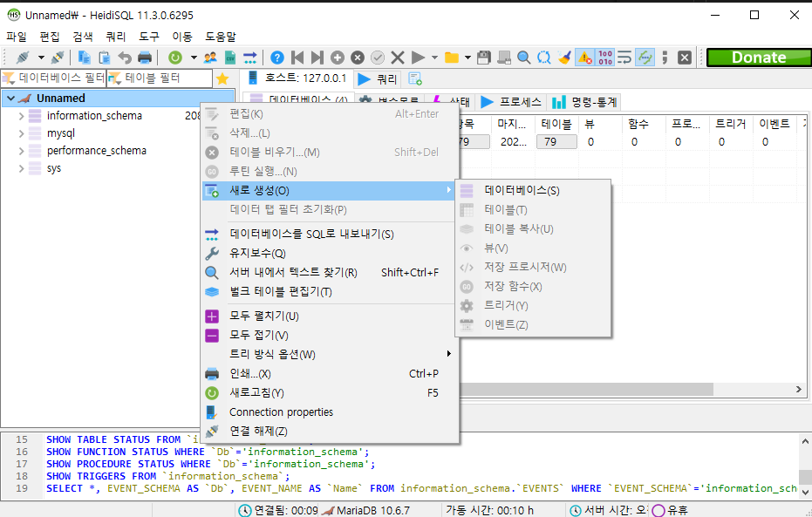Click the grid horizontal scrollbar right arrow
This screenshot has width=812, height=517.
(799, 389)
